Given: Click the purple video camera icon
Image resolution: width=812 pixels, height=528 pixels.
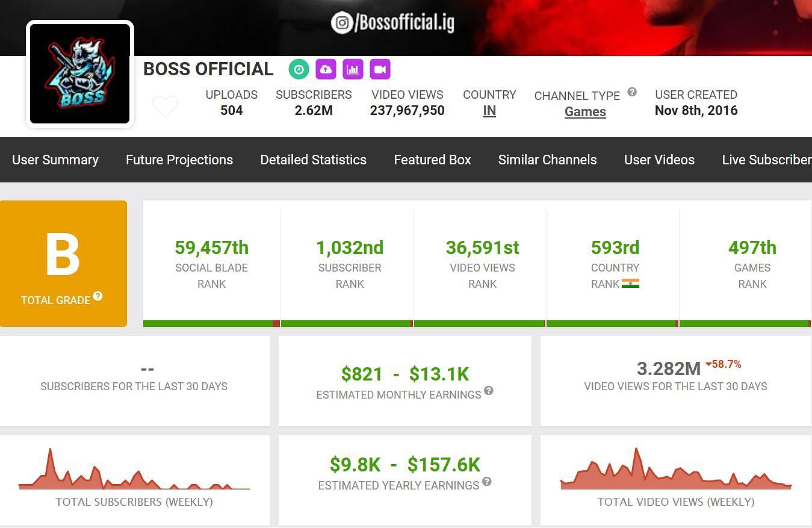Looking at the screenshot, I should click(x=380, y=69).
